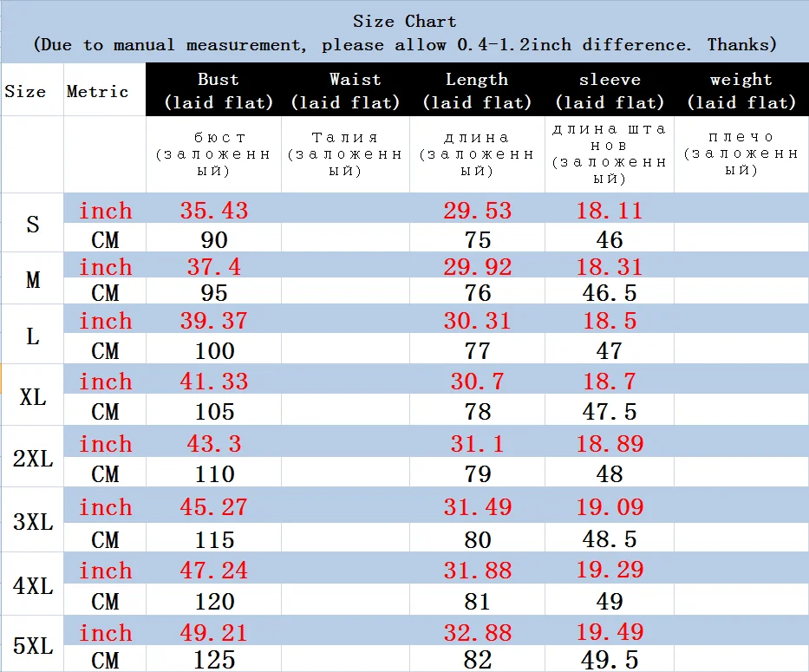The width and height of the screenshot is (809, 672).
Task: Select sleeve inch value "18.89"
Action: click(x=610, y=444)
